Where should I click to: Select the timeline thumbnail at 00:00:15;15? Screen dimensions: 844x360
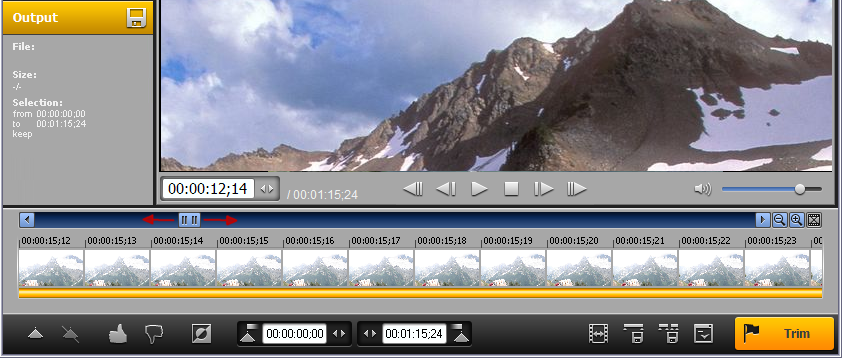coord(250,267)
